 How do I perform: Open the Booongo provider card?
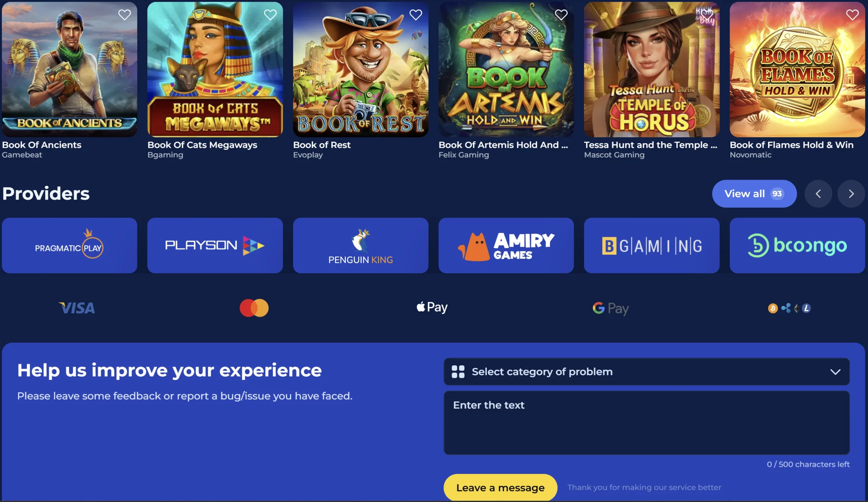coord(797,245)
